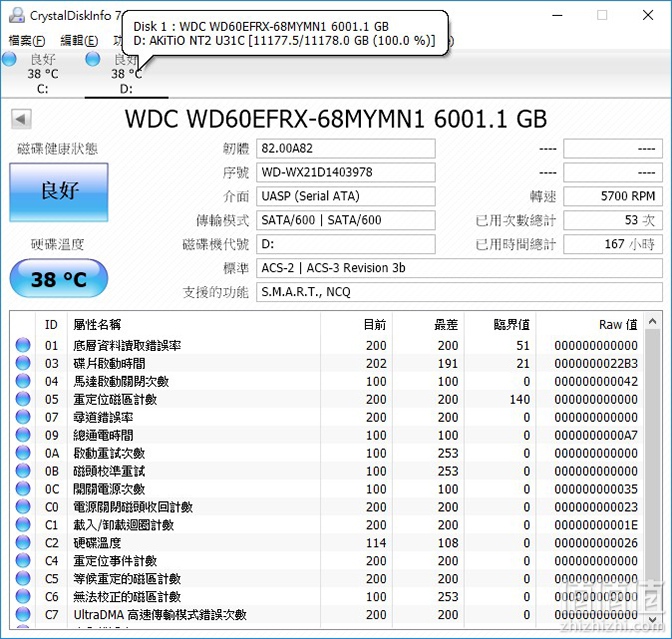
Task: Click the 5700 RPM rotation value
Action: pos(613,196)
